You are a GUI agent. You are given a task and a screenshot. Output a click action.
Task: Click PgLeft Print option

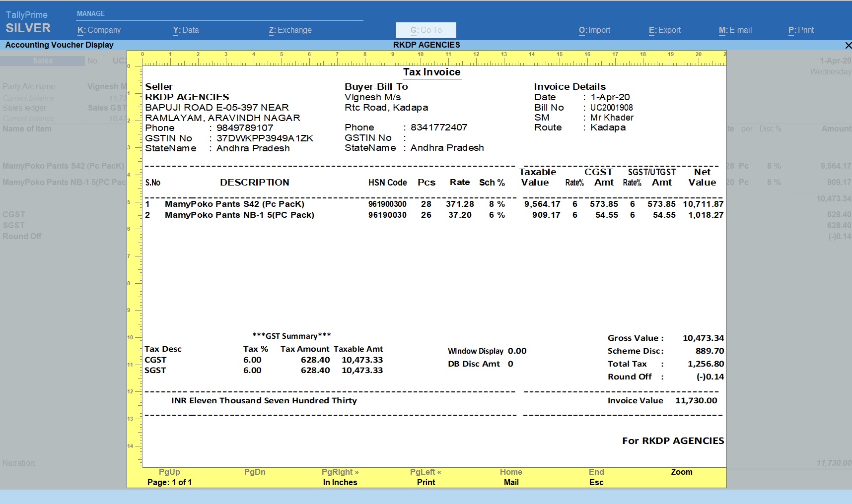click(426, 477)
